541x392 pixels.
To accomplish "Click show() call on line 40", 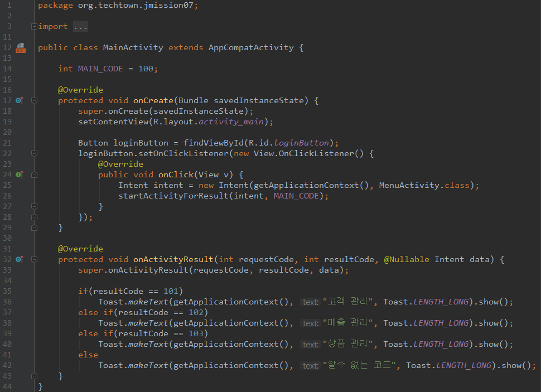I will [494, 345].
